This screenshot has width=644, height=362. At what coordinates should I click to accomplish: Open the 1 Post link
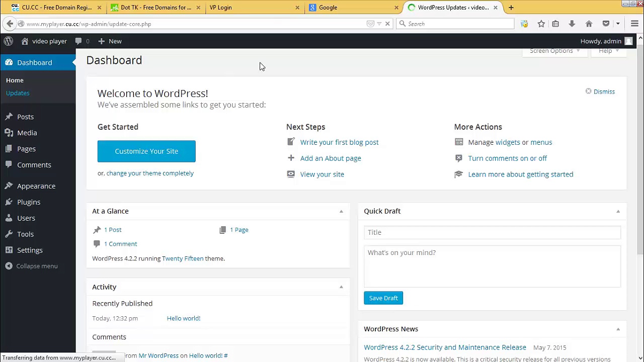[113, 230]
